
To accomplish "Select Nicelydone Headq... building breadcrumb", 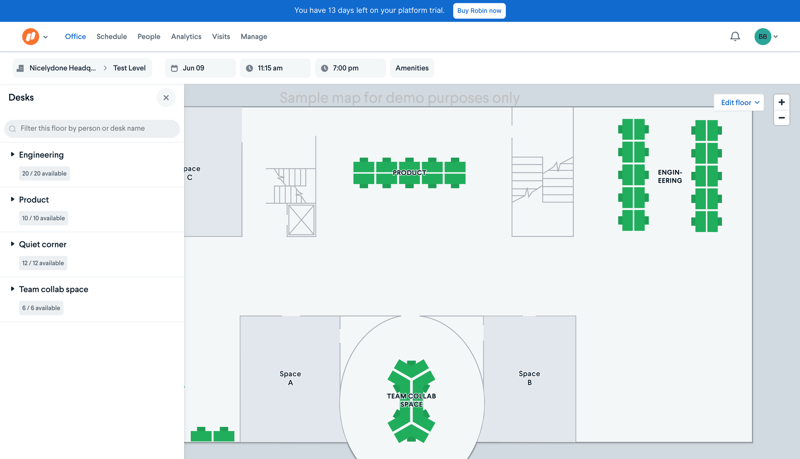I will [62, 68].
